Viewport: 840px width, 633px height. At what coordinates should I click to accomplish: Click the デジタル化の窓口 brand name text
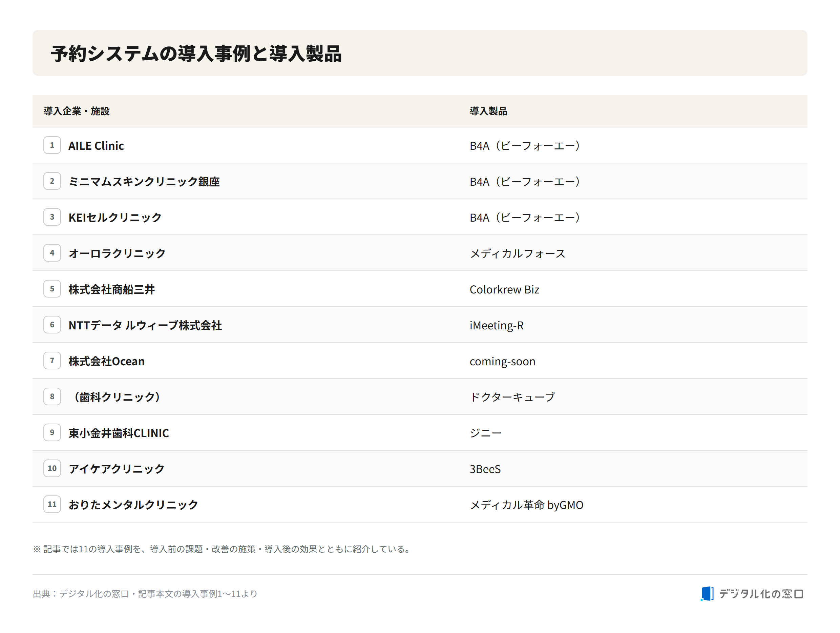(x=761, y=593)
